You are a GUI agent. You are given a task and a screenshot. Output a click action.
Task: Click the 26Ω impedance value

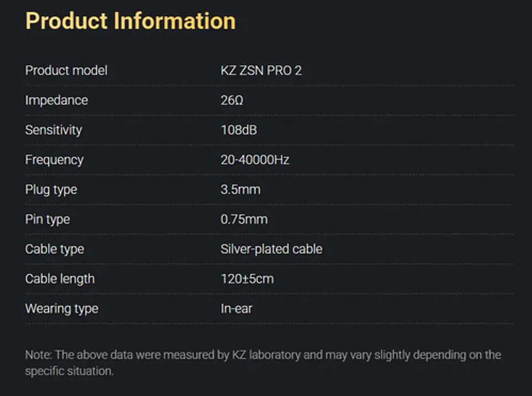pos(232,100)
